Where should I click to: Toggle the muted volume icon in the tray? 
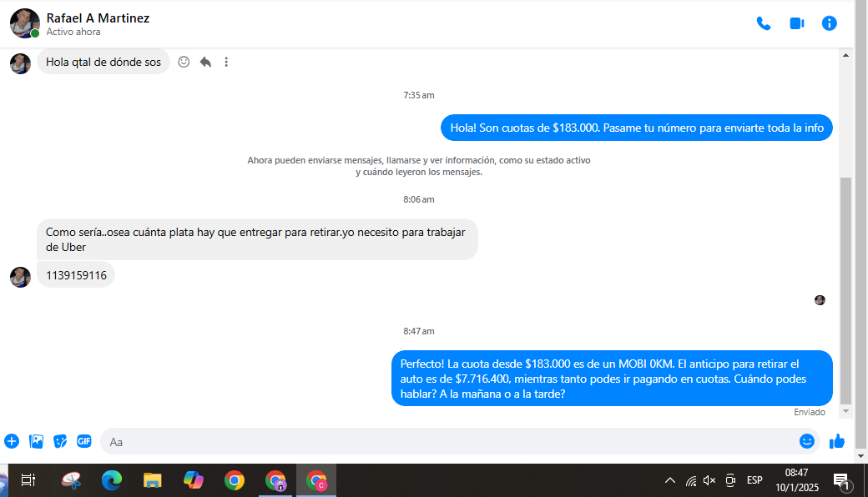tap(709, 480)
